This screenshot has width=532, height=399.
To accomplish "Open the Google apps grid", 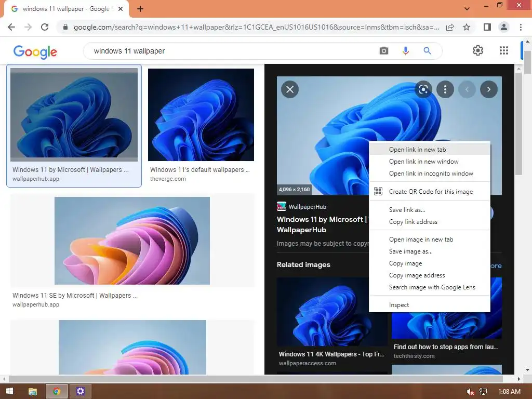I will point(504,50).
